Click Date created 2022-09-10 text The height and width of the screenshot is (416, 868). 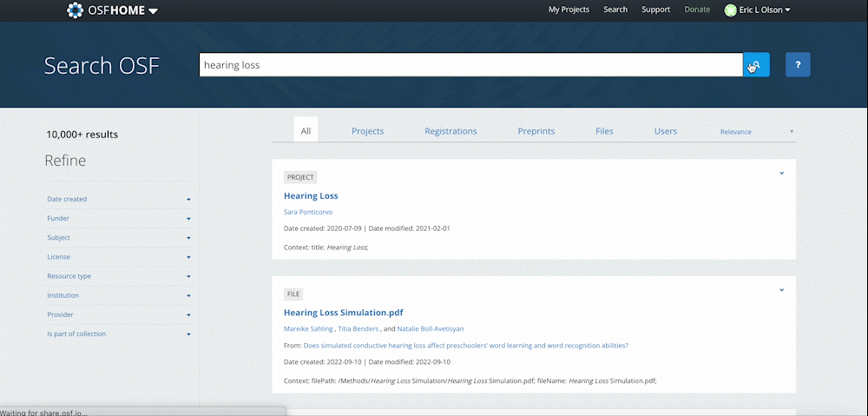[322, 361]
